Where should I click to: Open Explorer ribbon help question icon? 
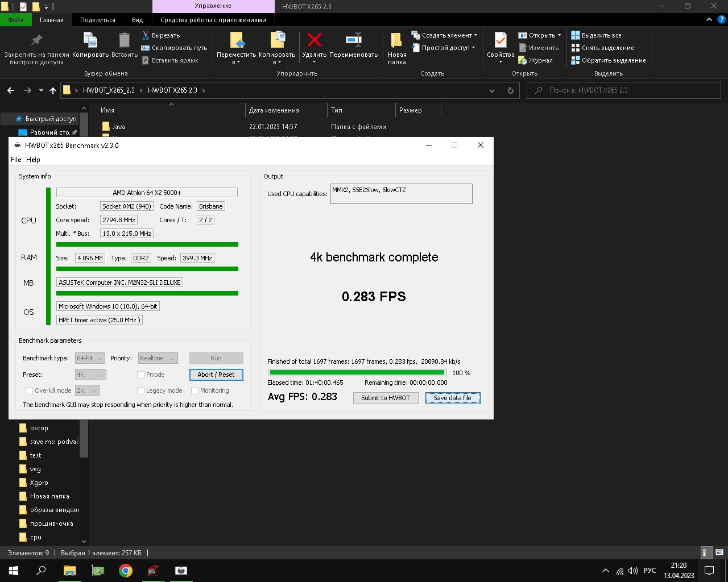(722, 19)
